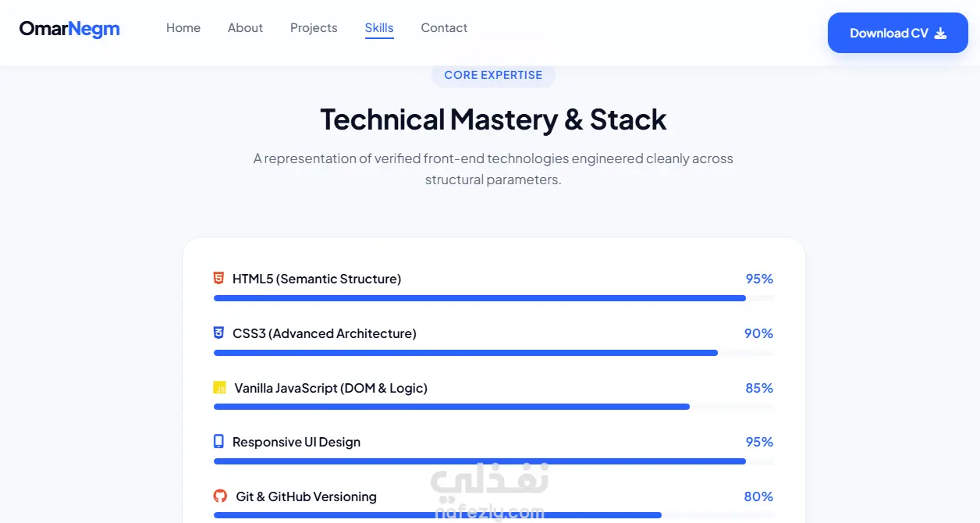Viewport: 980px width, 523px height.
Task: Open the Home nav link
Action: (x=183, y=27)
